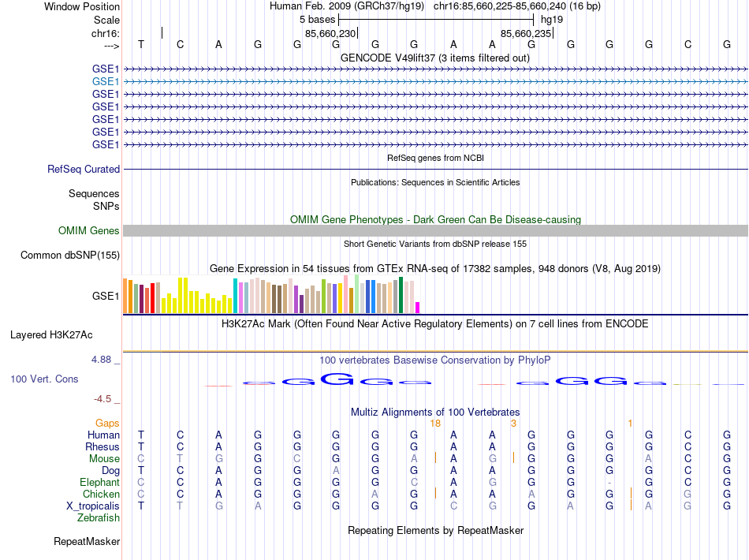Click Multiz Alignments of 100 Vertebrates title
This screenshot has height=560, width=749.
(x=435, y=413)
